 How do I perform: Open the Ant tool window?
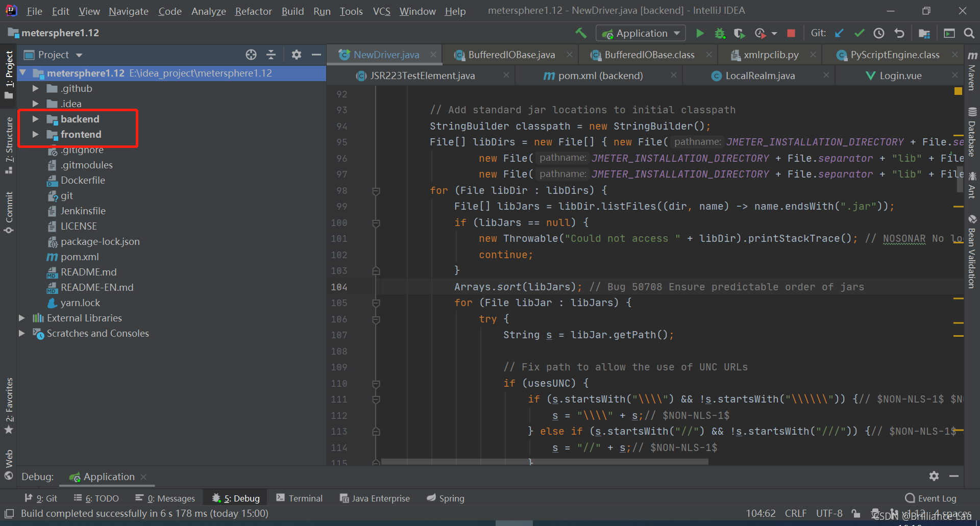click(972, 186)
